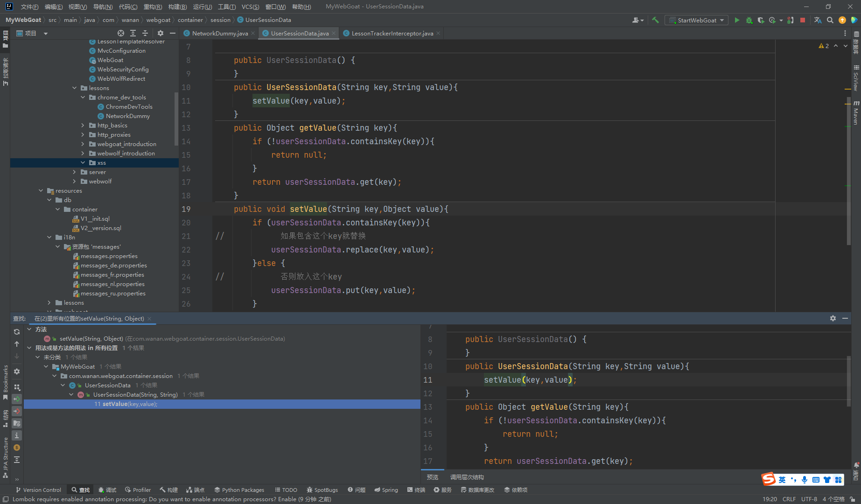861x504 pixels.
Task: Stop the running process (red square)
Action: click(x=803, y=20)
